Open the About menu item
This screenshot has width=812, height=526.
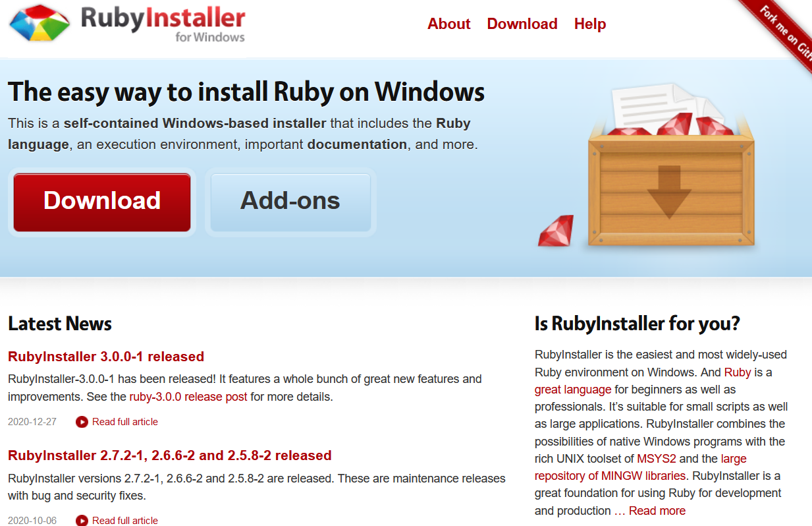click(x=448, y=24)
